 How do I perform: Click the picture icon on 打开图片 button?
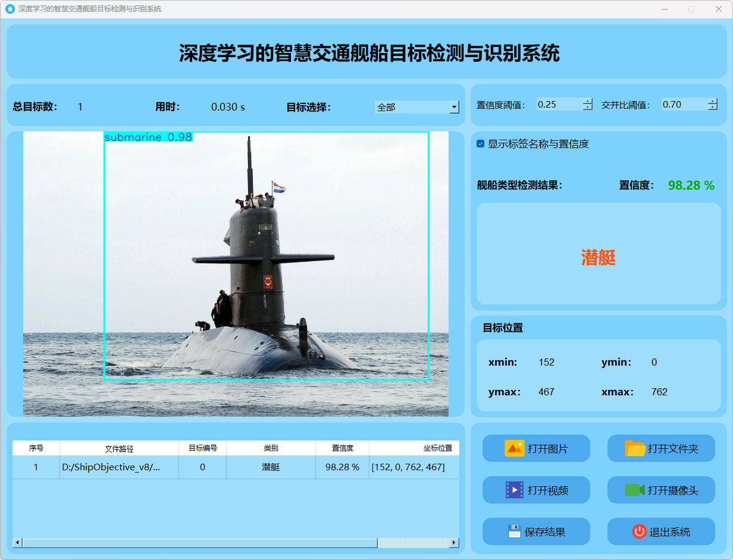514,448
